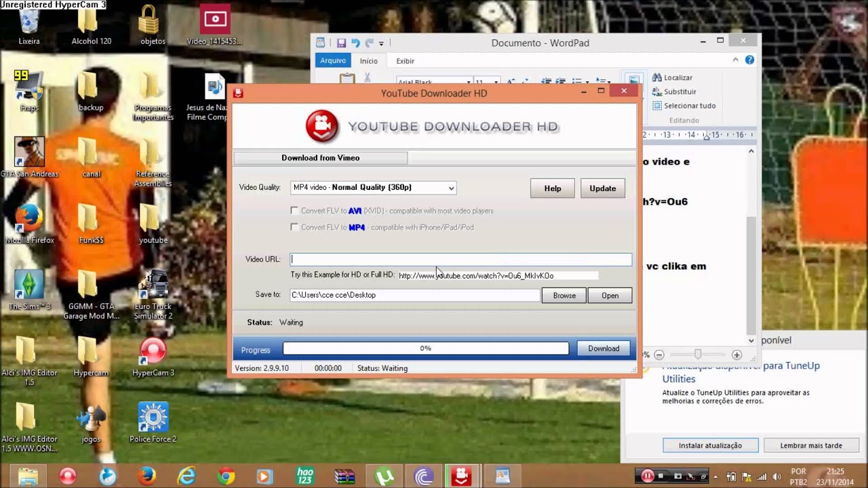868x488 pixels.
Task: Click Selecionar tudo in WordPad ribbon
Action: click(684, 106)
